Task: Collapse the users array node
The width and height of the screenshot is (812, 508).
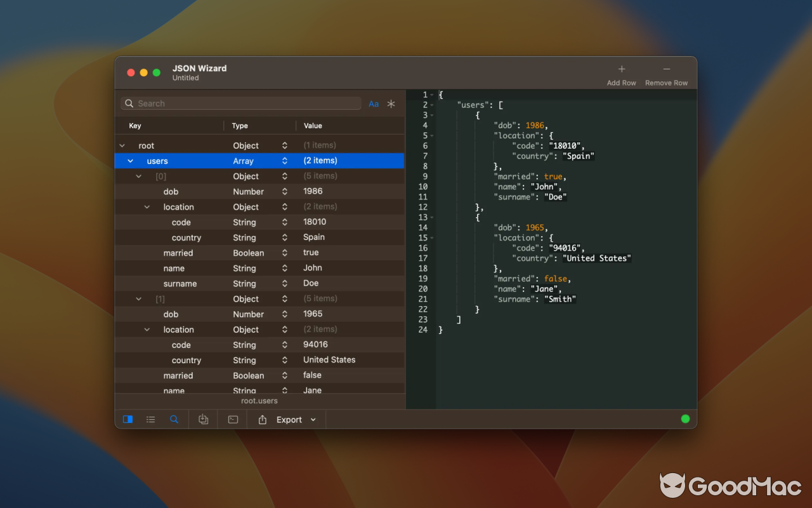Action: 130,161
